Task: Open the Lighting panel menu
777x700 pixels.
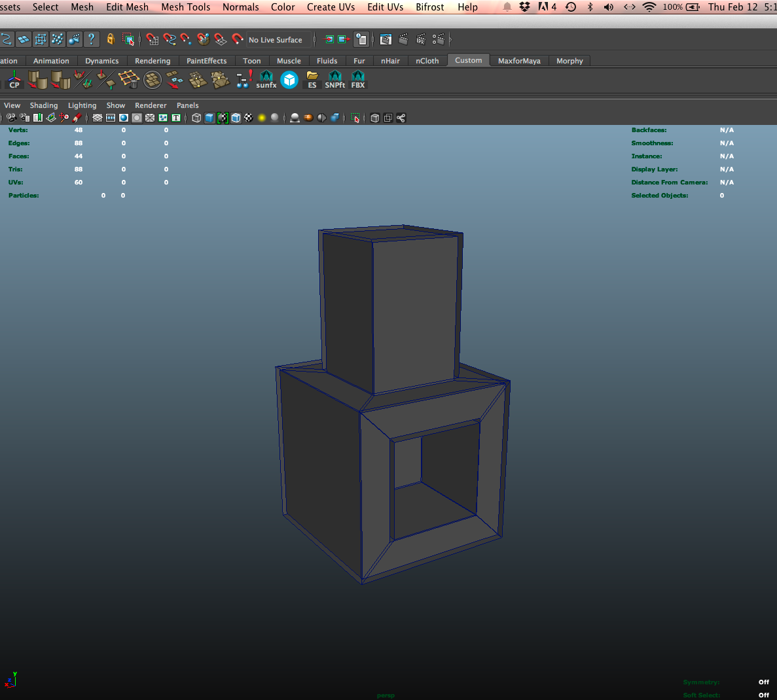Action: pyautogui.click(x=82, y=105)
